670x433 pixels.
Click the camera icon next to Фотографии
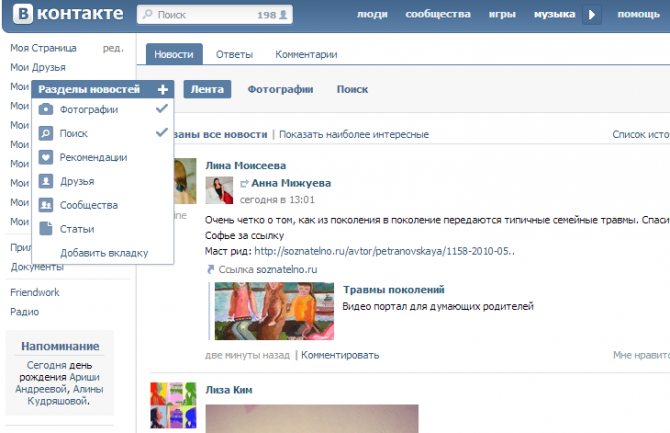point(46,109)
